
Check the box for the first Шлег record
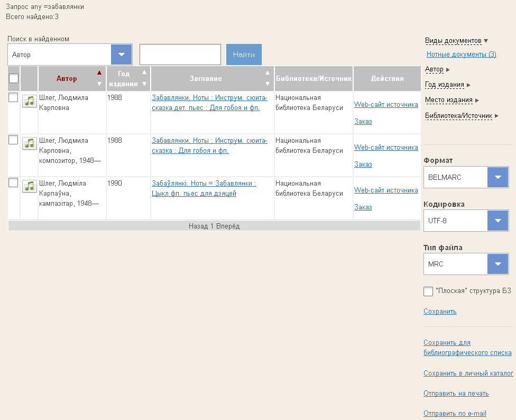14,97
